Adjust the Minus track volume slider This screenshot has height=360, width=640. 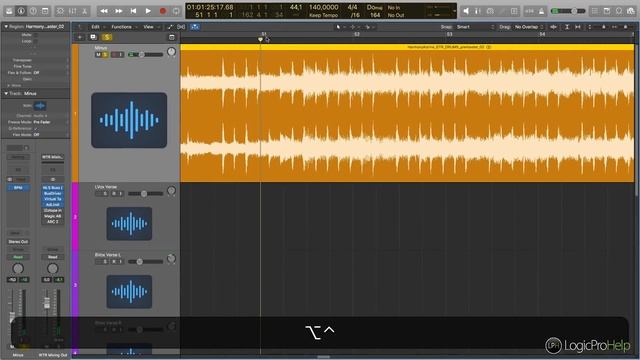tap(146, 55)
